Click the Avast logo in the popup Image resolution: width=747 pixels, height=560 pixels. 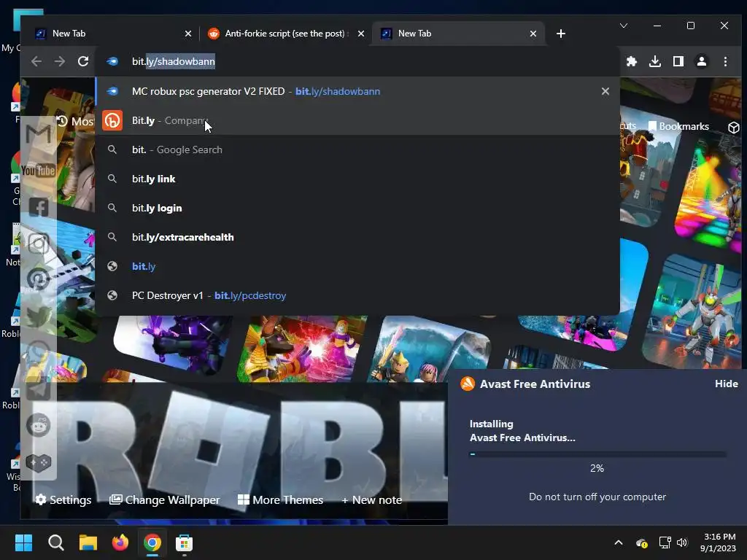pyautogui.click(x=468, y=384)
